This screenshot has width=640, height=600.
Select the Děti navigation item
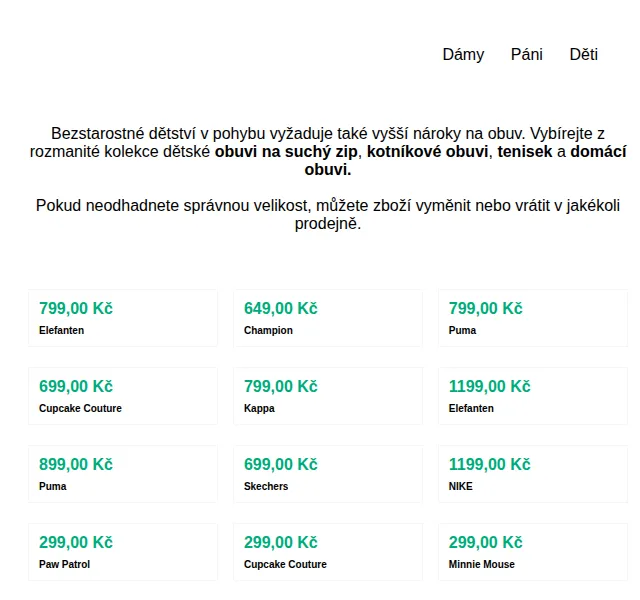coord(584,54)
